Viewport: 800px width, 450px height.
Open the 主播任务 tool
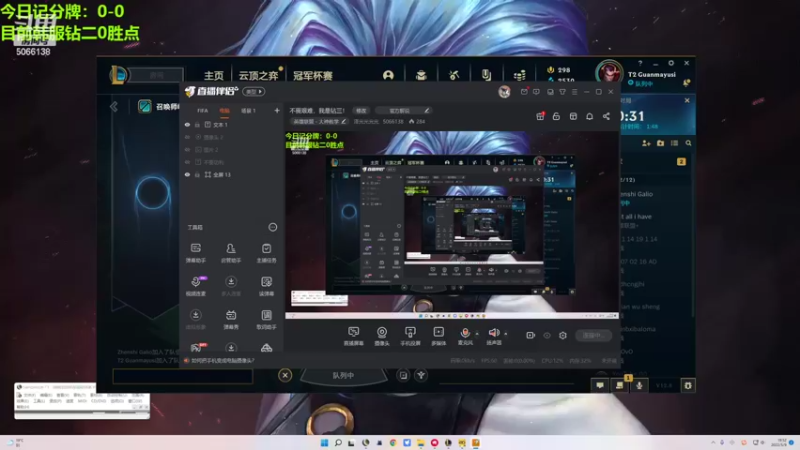tap(266, 253)
